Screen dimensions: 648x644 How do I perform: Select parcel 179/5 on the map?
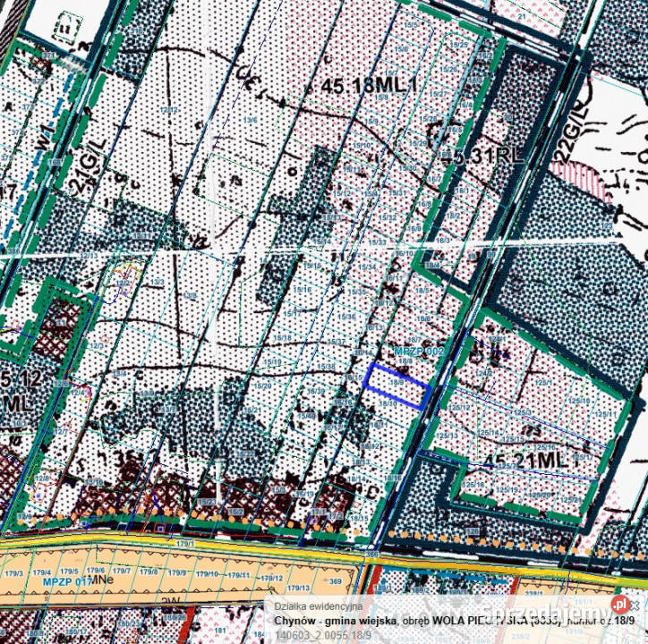point(69,572)
